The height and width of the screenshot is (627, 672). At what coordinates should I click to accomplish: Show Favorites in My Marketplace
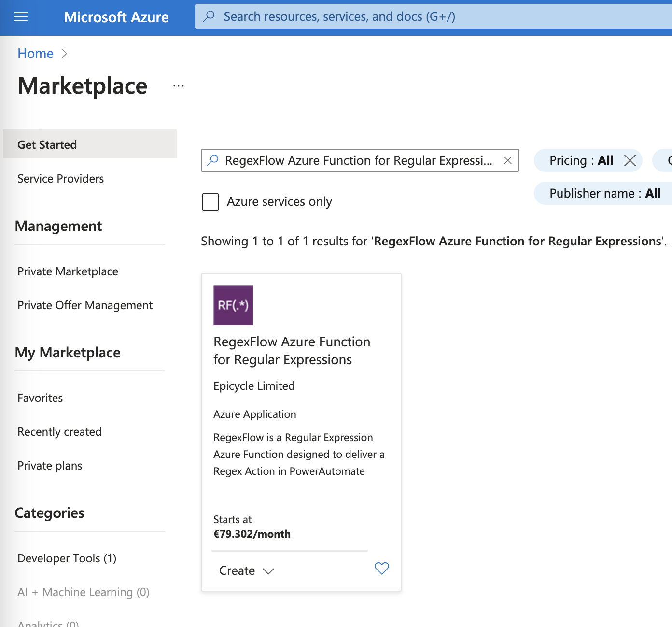point(40,398)
